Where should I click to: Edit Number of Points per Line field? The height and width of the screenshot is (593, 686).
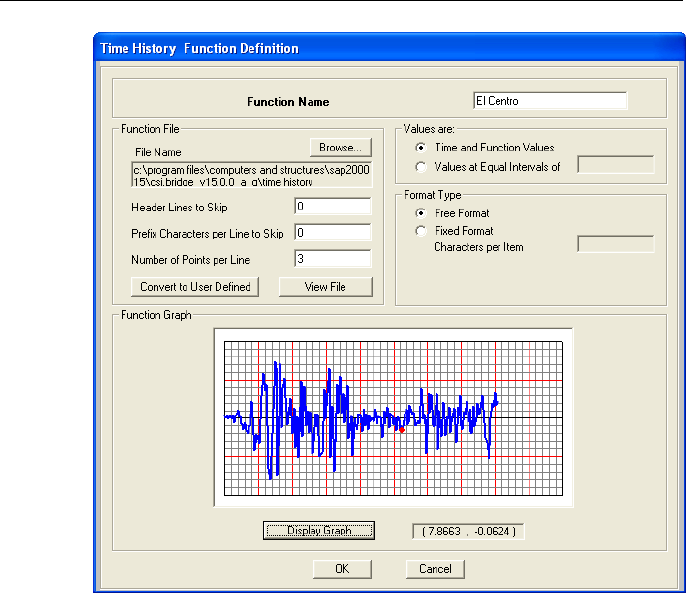click(x=332, y=259)
